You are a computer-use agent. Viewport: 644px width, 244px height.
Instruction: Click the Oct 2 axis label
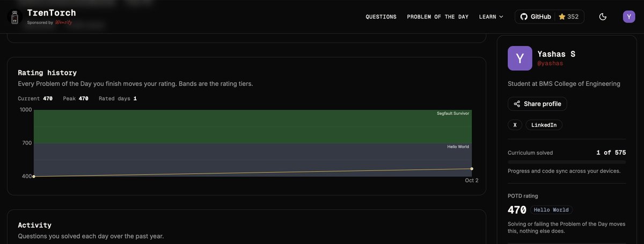click(471, 181)
